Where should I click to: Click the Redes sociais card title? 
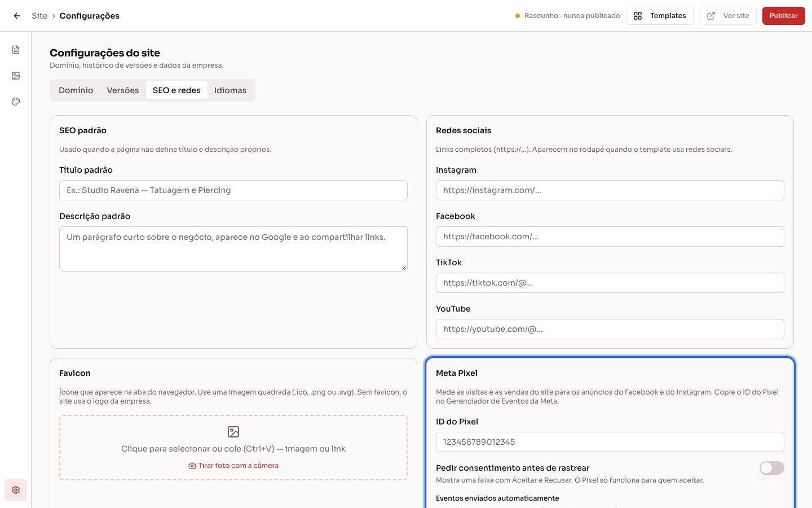[464, 130]
